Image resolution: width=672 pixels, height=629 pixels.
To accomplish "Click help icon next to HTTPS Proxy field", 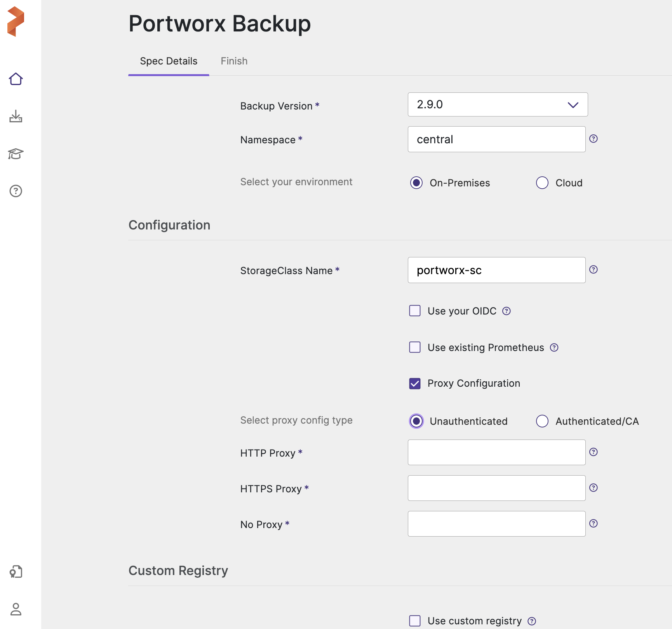I will tap(593, 488).
